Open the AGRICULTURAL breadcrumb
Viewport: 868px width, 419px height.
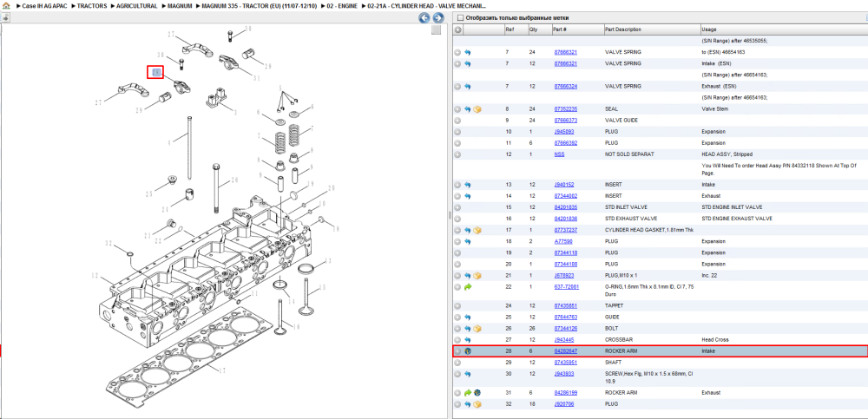(x=137, y=5)
